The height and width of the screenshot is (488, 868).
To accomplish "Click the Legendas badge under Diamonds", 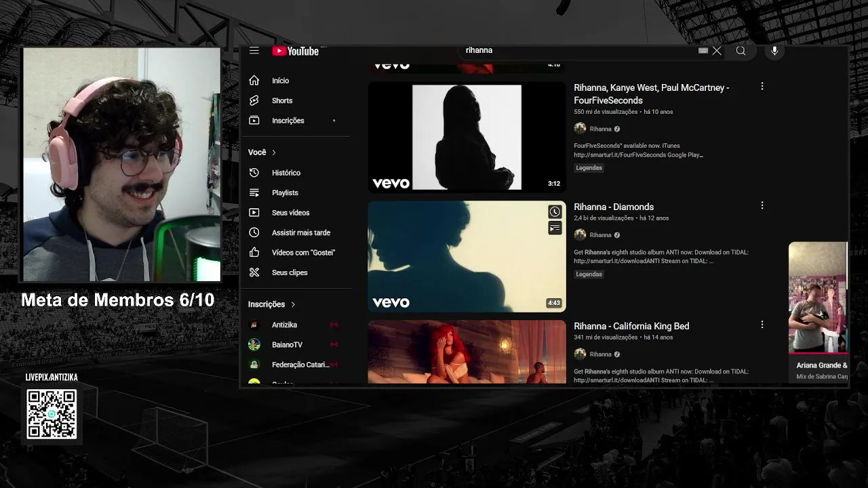I will coord(589,274).
